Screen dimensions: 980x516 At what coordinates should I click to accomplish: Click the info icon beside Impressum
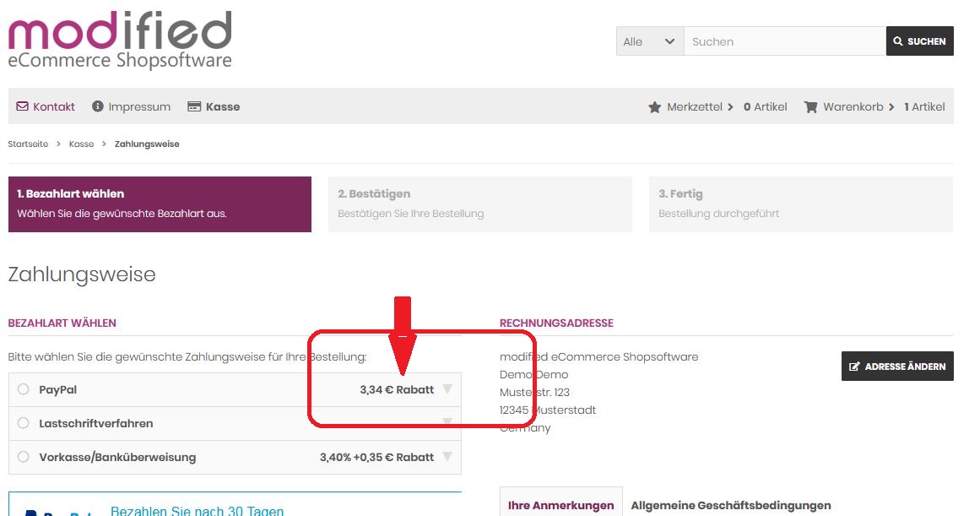[98, 106]
